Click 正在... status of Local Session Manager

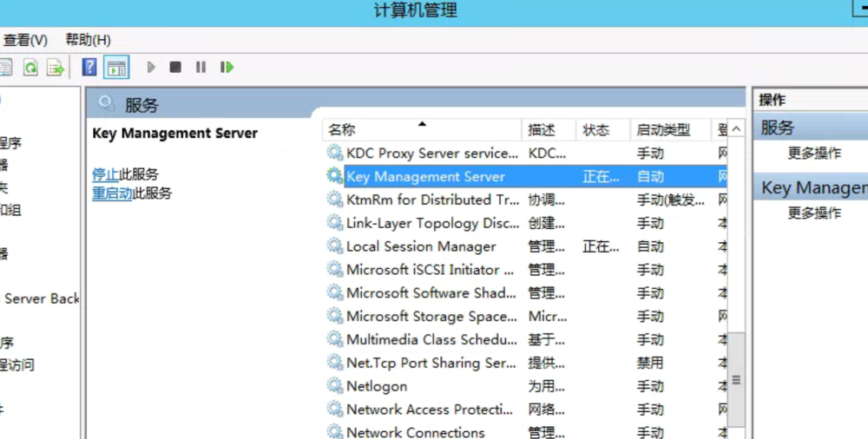[601, 246]
